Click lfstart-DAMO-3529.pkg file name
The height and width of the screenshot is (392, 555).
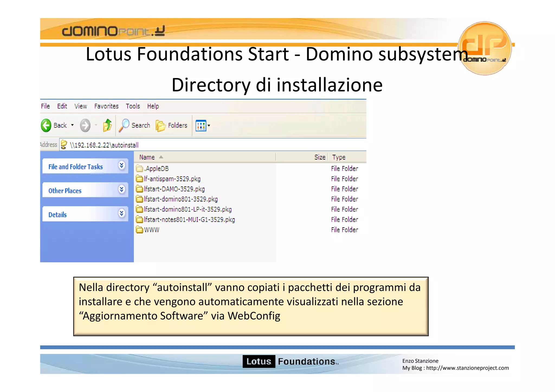point(174,189)
